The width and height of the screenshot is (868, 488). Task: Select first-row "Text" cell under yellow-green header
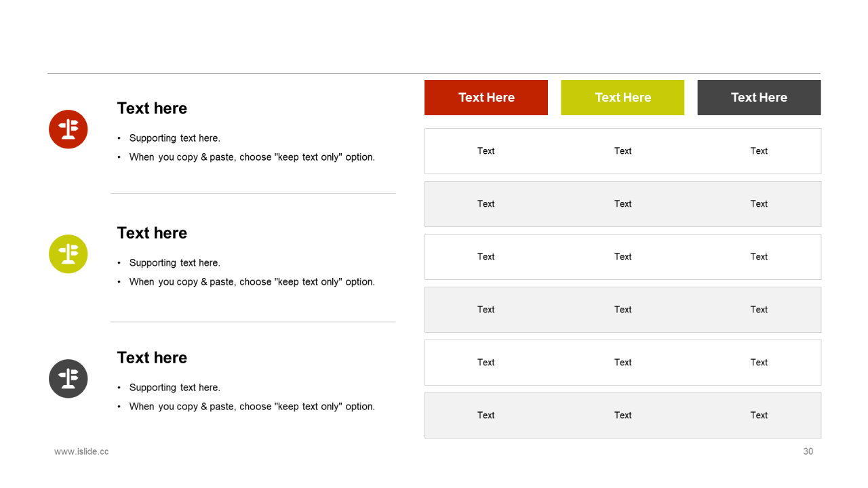623,151
